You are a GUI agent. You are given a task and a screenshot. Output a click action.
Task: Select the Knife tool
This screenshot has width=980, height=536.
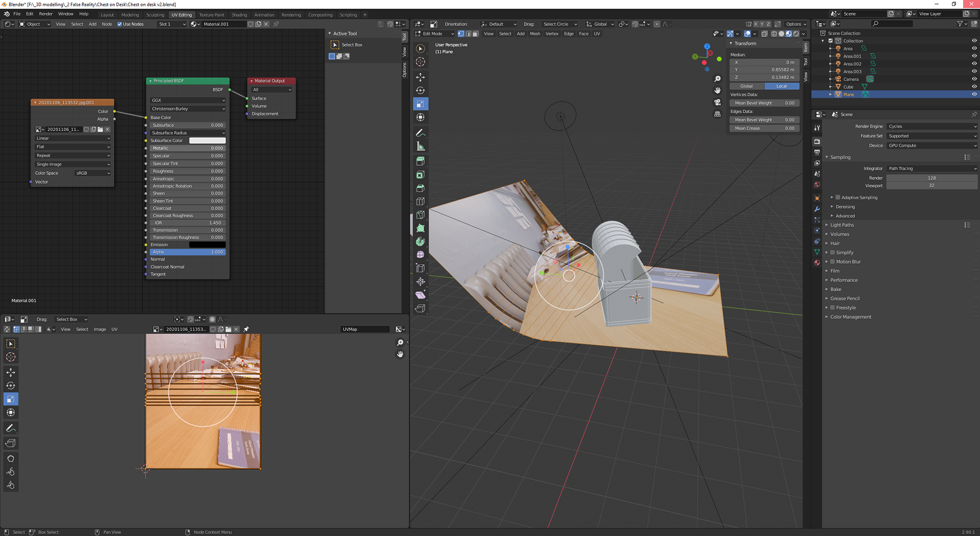pos(421,215)
